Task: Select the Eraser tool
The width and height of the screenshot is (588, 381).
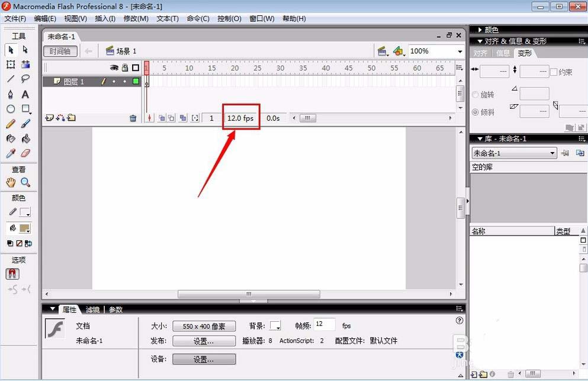Action: click(x=25, y=153)
